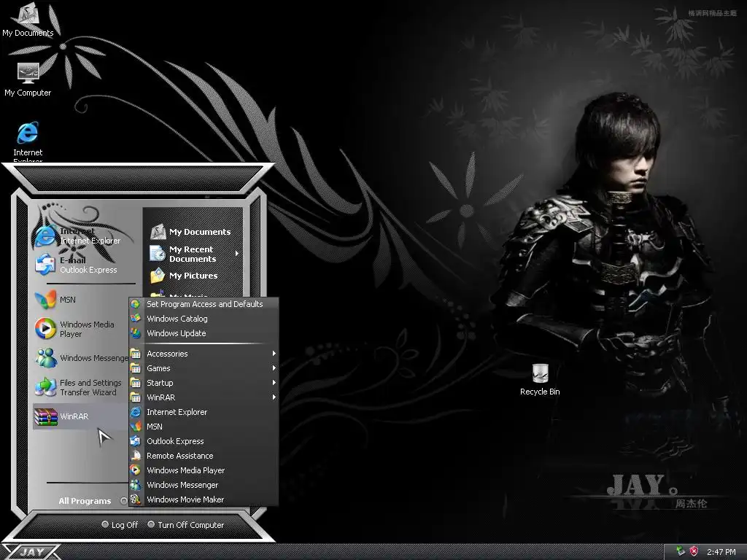This screenshot has width=747, height=560.
Task: Open My Documents desktop icon
Action: [x=28, y=20]
